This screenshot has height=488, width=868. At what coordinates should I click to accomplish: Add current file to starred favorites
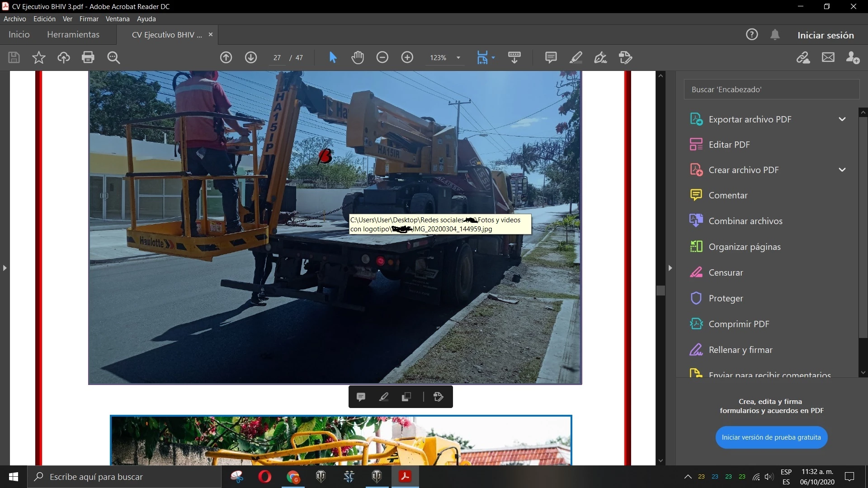tap(39, 57)
